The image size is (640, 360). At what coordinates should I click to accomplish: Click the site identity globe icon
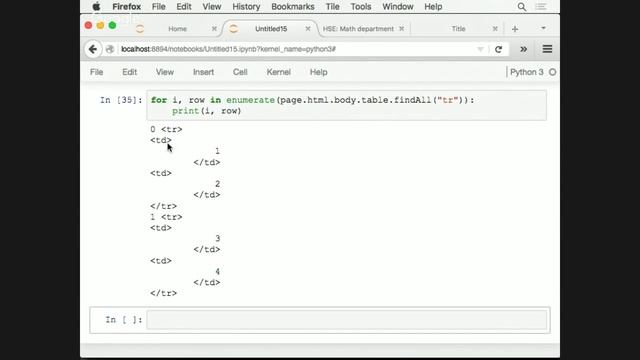tap(110, 49)
